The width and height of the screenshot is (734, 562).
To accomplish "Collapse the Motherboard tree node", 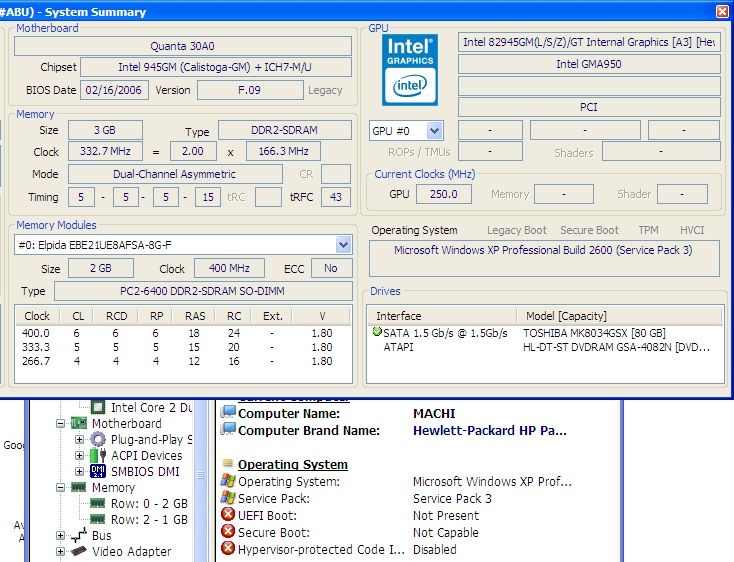I will [x=61, y=423].
